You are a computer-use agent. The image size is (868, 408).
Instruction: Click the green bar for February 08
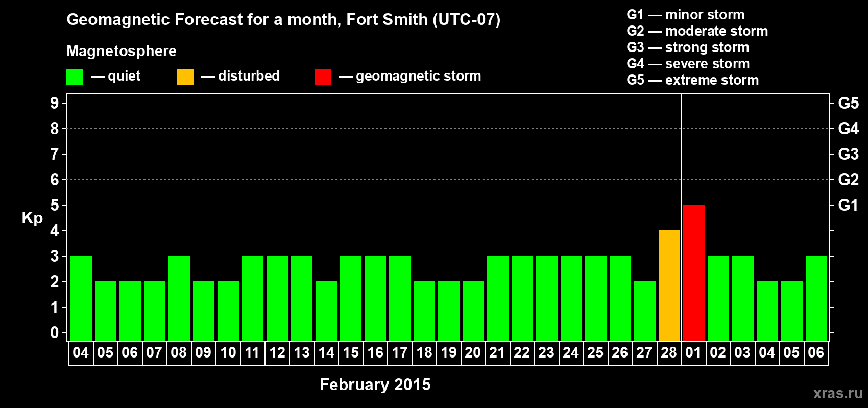179,298
